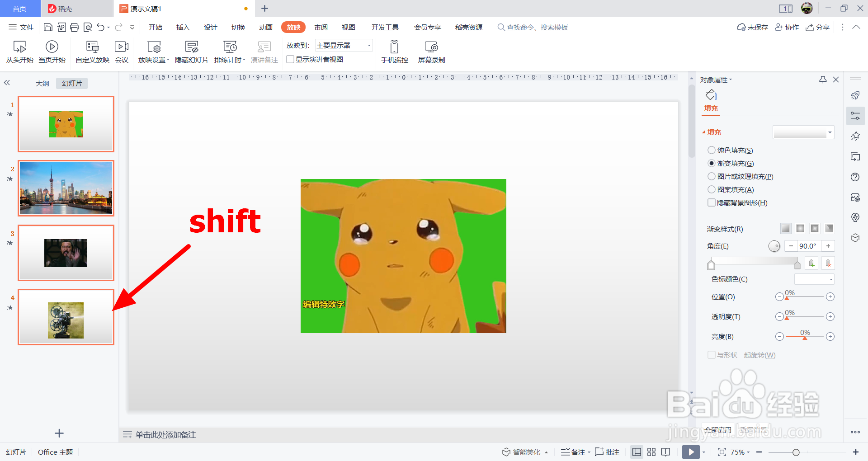Open the 文件 menu
This screenshot has height=461, width=868.
click(21, 27)
